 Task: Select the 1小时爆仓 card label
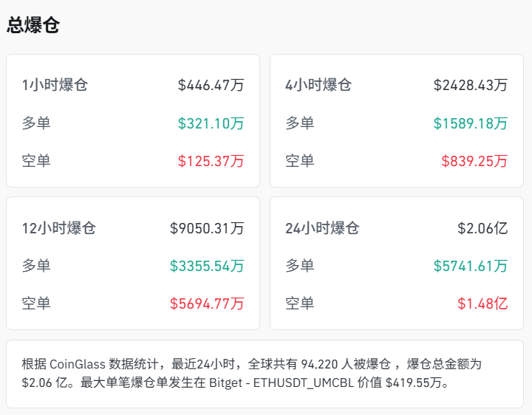click(x=55, y=85)
